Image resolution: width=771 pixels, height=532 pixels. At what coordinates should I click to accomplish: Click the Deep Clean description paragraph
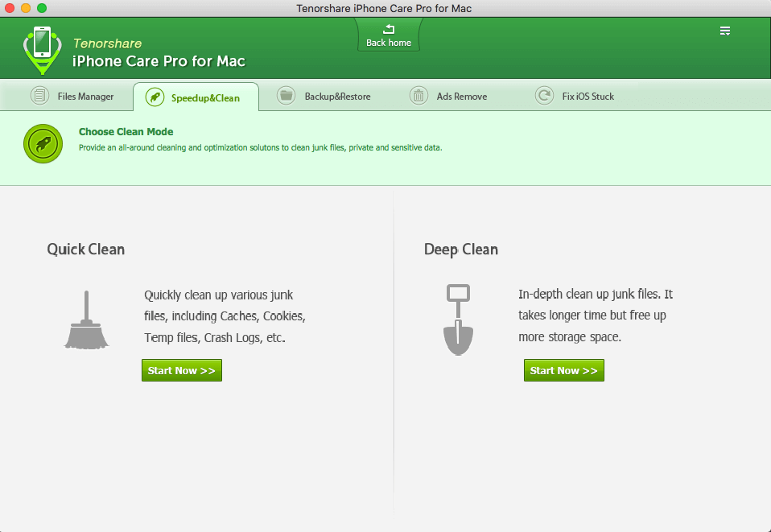click(596, 315)
